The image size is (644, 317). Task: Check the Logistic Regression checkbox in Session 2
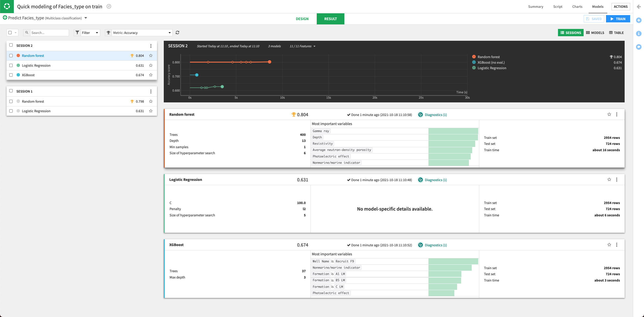point(11,65)
